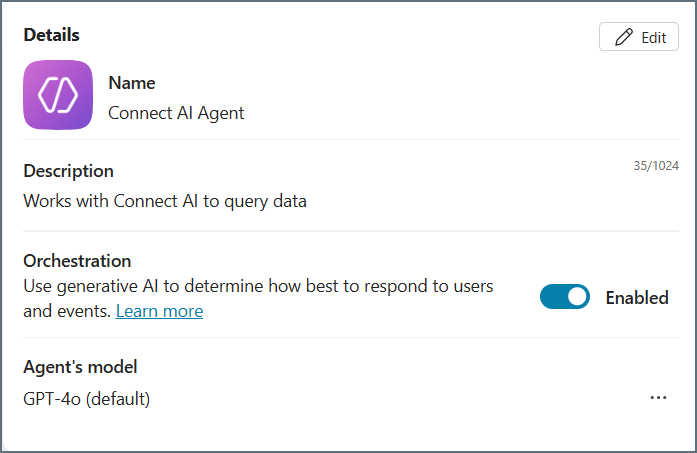
Task: Select the GPT-4o (default) model entry
Action: [x=87, y=399]
